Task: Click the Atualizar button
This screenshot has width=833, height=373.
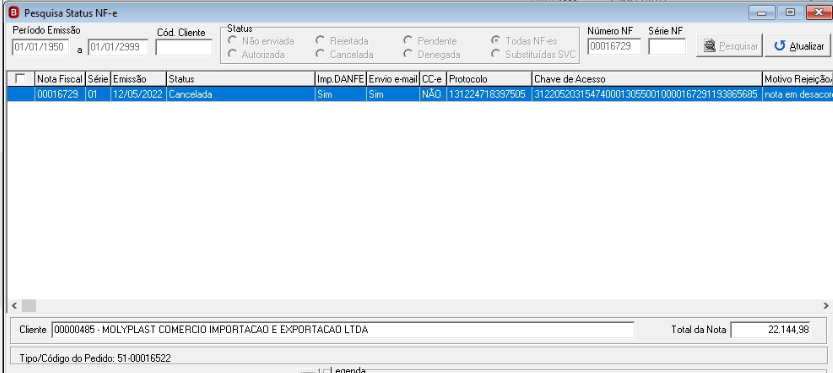Action: pos(798,46)
